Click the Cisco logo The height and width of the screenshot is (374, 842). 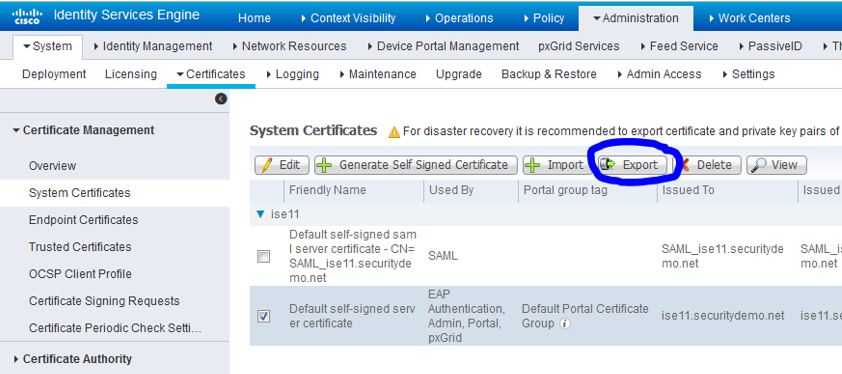point(26,17)
